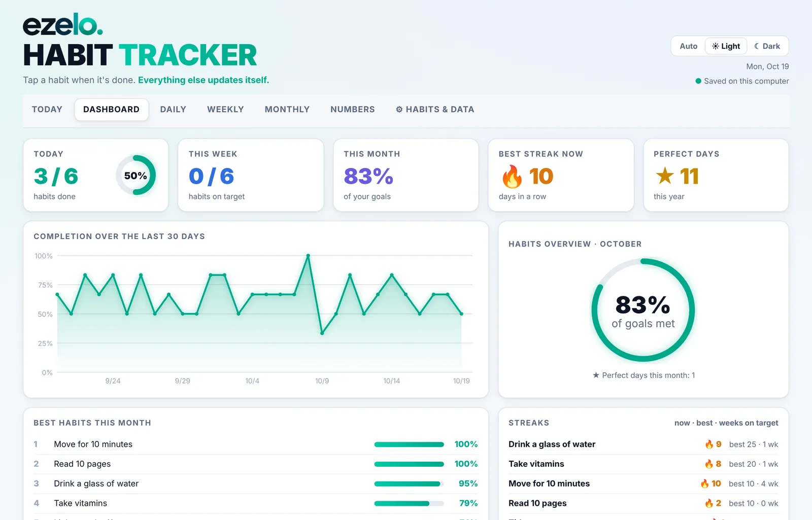Click 'best 25 · 1 wk' streak detail
The height and width of the screenshot is (520, 812).
(x=754, y=444)
